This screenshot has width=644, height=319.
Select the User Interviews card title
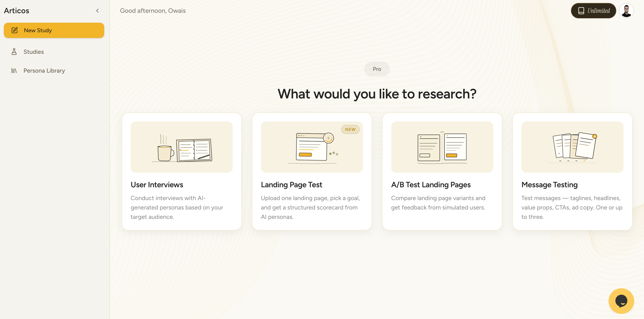[157, 185]
